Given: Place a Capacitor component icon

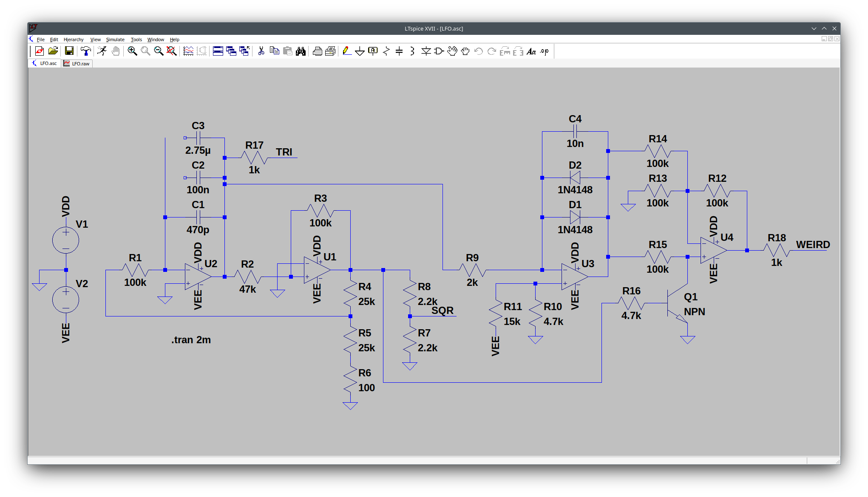Looking at the screenshot, I should (399, 51).
